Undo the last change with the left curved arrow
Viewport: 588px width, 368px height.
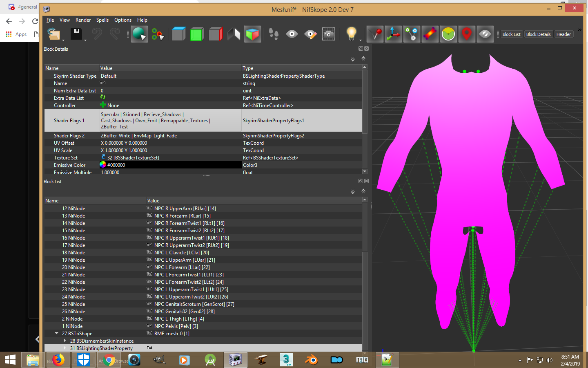click(x=97, y=34)
